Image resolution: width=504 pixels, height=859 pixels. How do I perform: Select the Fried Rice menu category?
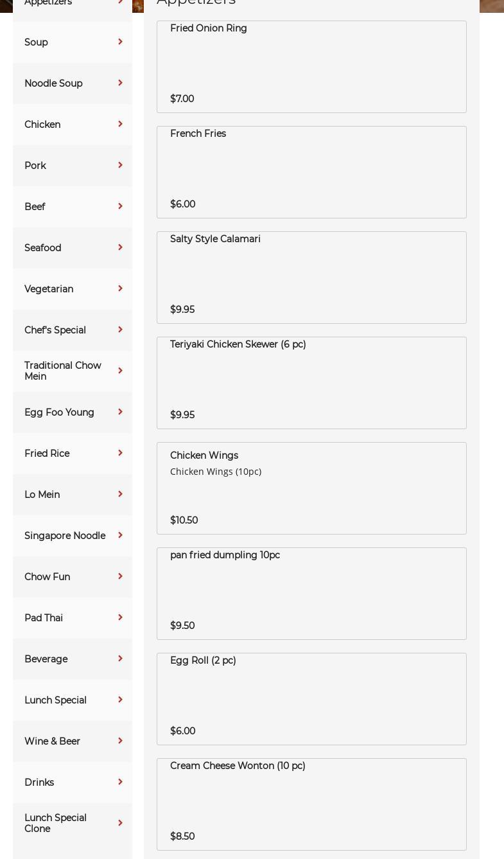[x=47, y=454]
